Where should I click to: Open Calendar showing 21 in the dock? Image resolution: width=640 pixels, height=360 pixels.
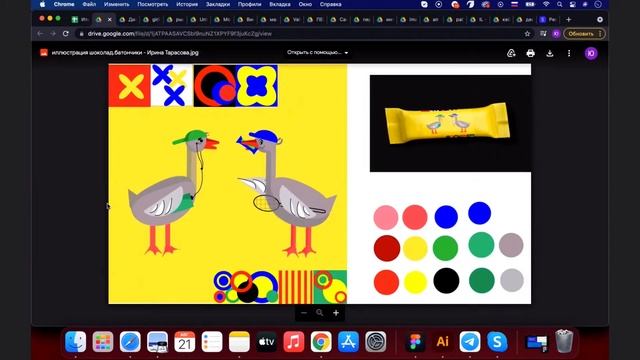point(184,341)
